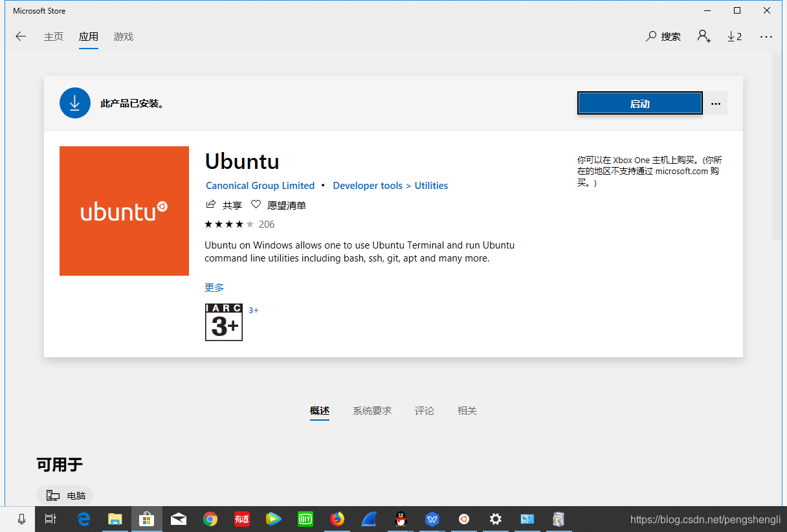Launch Ubuntu with the 启动 button
This screenshot has height=532, width=787.
640,104
